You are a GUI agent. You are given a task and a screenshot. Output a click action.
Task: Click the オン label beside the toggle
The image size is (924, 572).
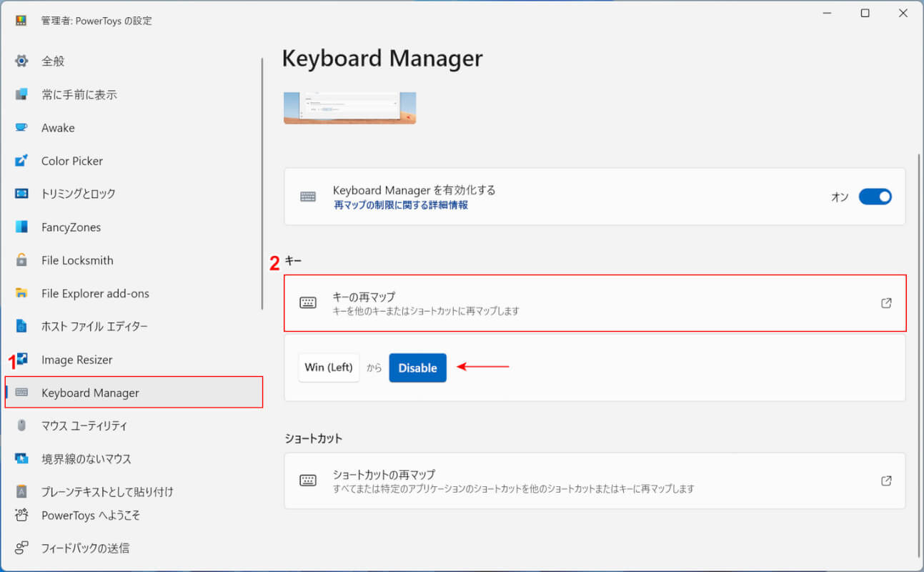pos(840,197)
